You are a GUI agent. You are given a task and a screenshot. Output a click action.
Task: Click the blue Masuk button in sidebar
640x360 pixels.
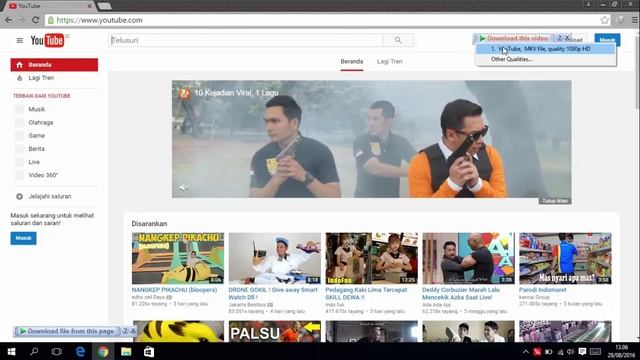(23, 238)
